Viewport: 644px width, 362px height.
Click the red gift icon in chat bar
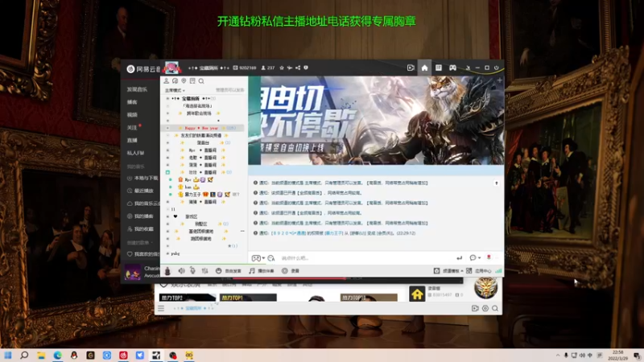coord(489,257)
